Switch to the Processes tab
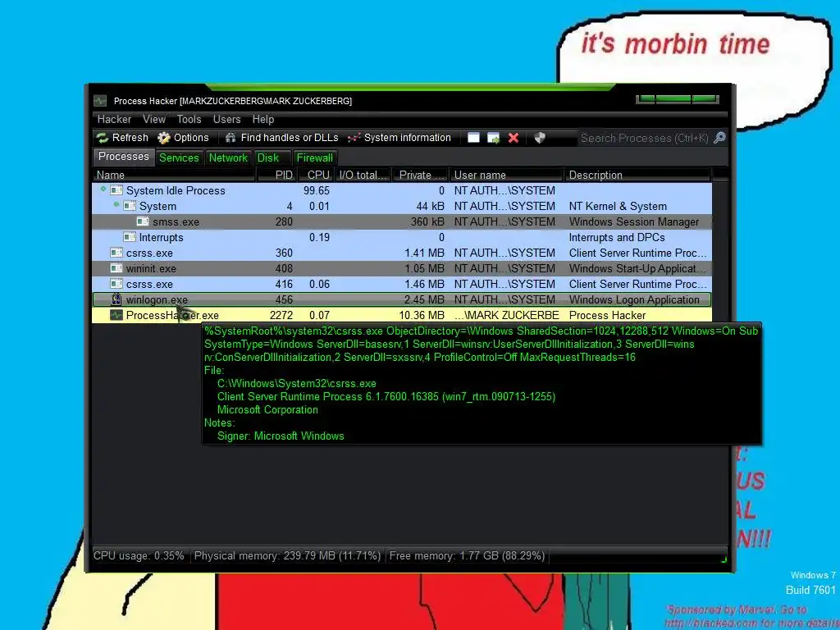This screenshot has height=630, width=840. tap(124, 157)
